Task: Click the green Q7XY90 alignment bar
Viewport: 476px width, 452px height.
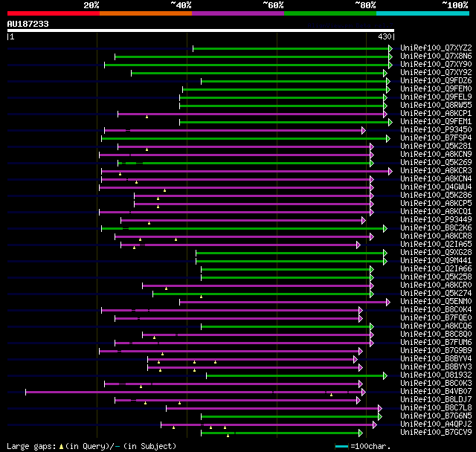Action: [x=247, y=65]
